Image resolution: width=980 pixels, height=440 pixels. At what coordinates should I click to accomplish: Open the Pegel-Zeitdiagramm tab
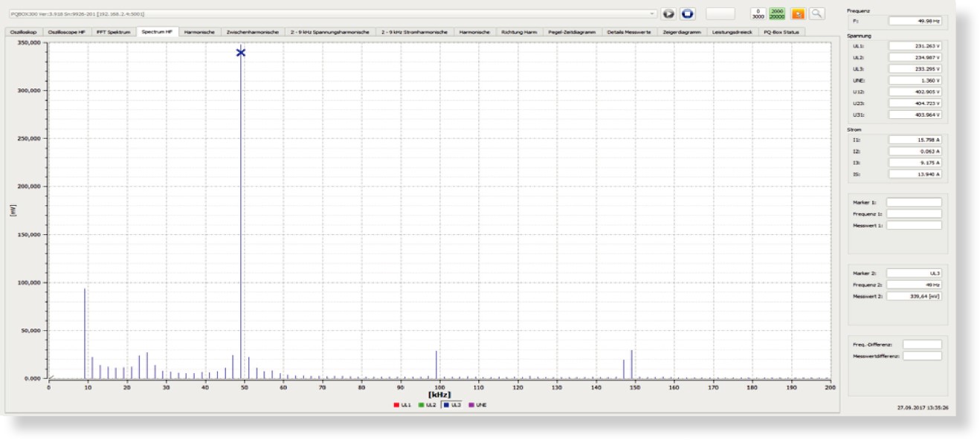click(572, 32)
